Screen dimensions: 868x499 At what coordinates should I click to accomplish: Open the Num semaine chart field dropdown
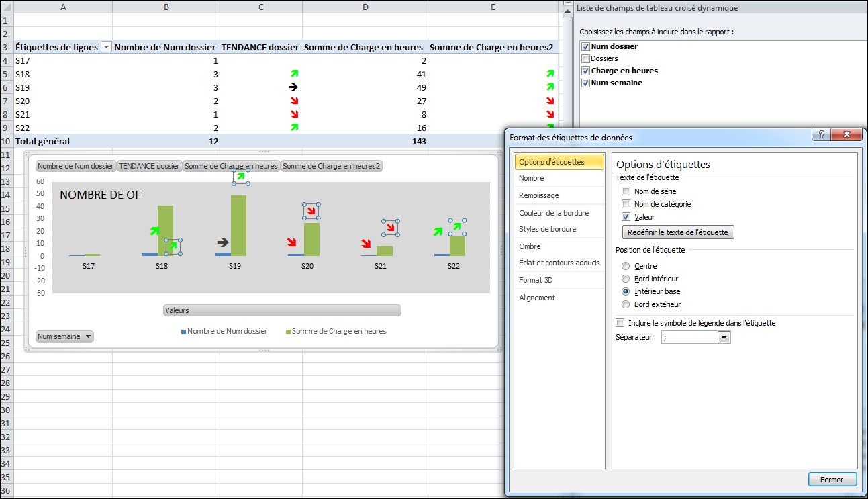point(88,336)
